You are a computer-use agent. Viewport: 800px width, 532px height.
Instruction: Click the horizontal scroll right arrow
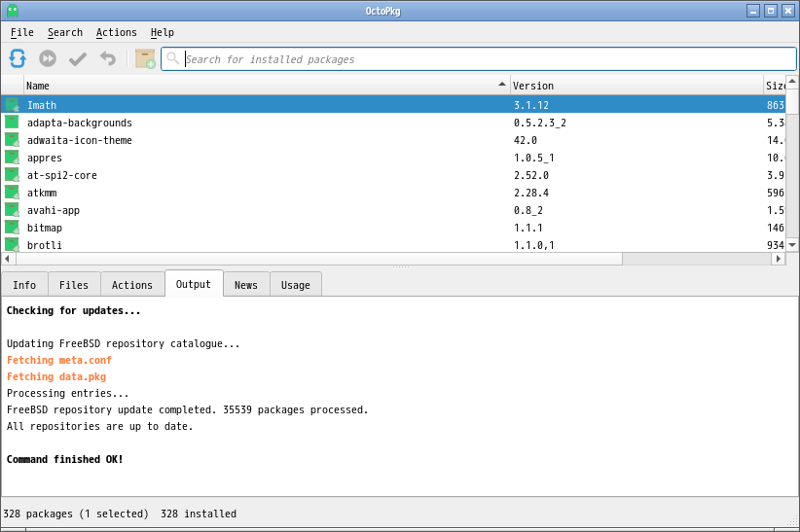[x=778, y=259]
